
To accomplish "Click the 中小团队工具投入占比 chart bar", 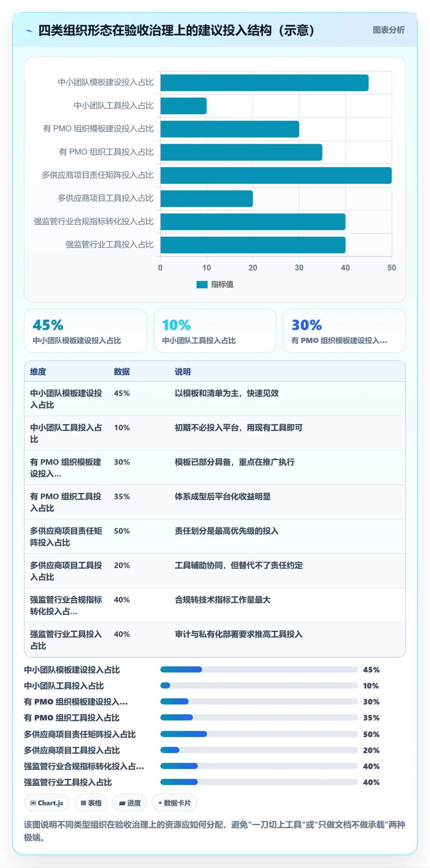I will pos(183,106).
